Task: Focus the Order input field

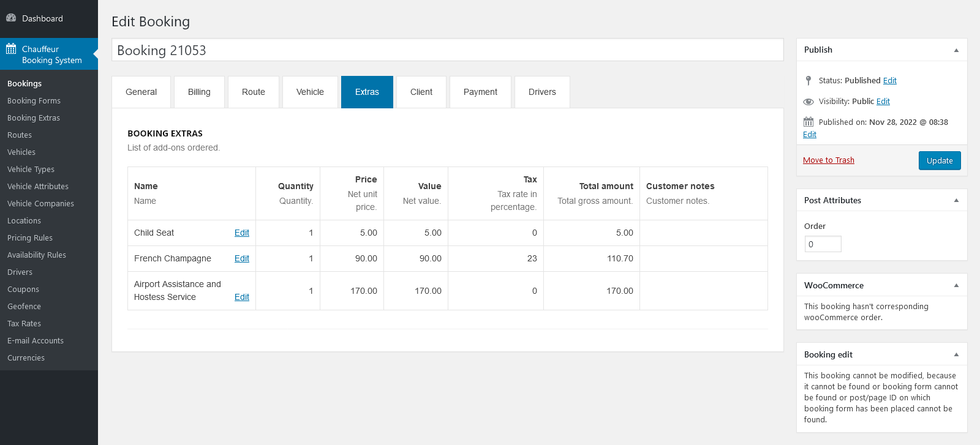Action: tap(823, 244)
